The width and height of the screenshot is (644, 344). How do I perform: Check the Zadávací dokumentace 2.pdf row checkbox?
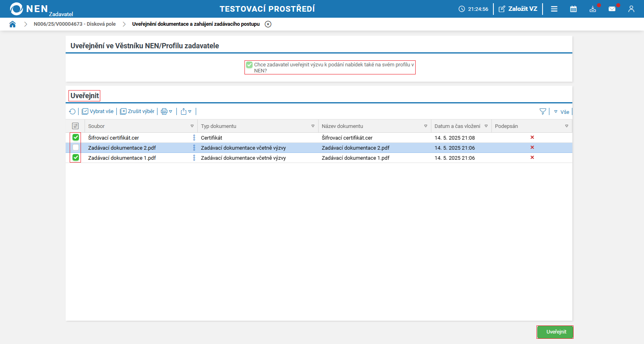pyautogui.click(x=76, y=147)
